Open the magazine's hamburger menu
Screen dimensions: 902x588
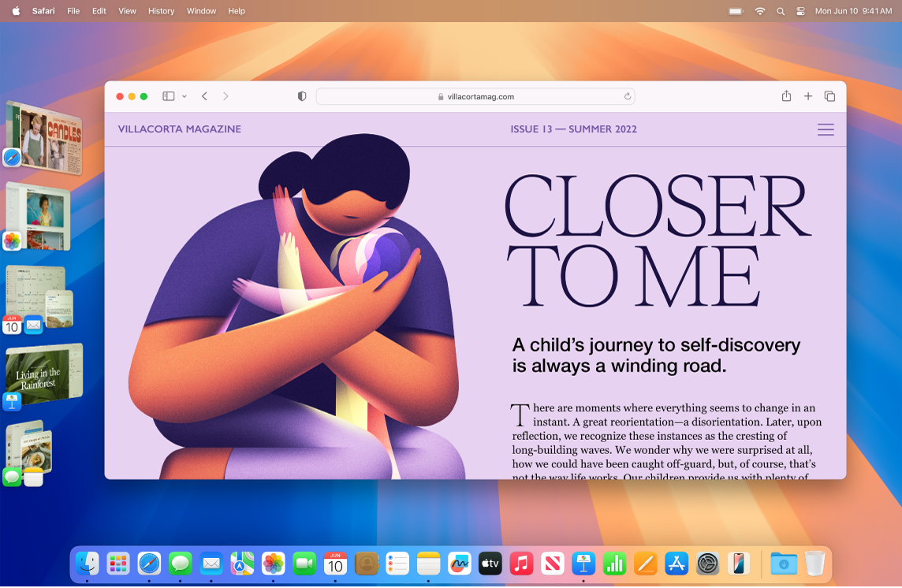click(826, 129)
